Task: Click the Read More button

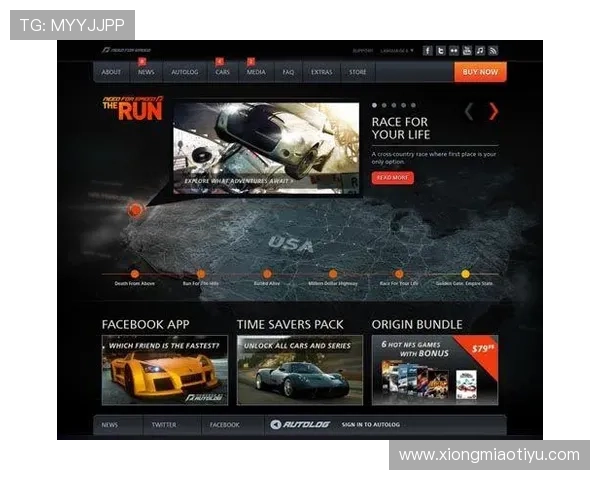Action: (392, 177)
